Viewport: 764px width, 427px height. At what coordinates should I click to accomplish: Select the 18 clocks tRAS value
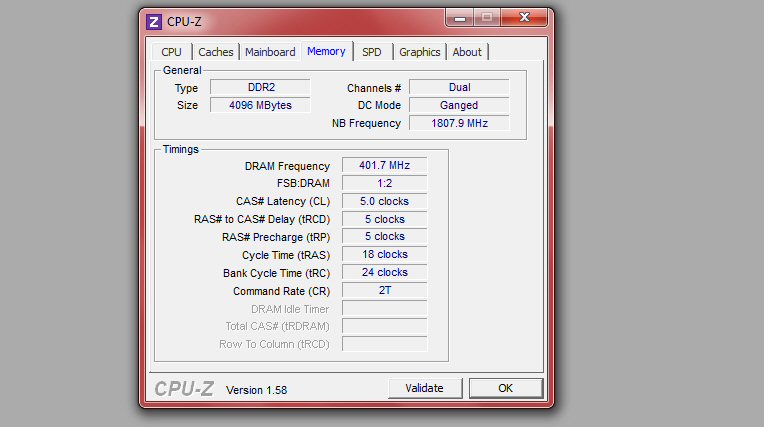(x=384, y=254)
